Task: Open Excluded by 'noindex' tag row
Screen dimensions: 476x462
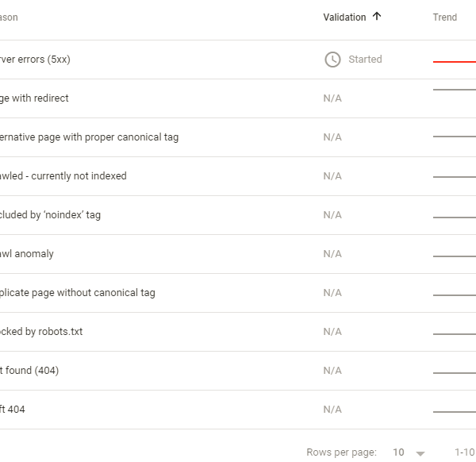Action: (x=238, y=215)
